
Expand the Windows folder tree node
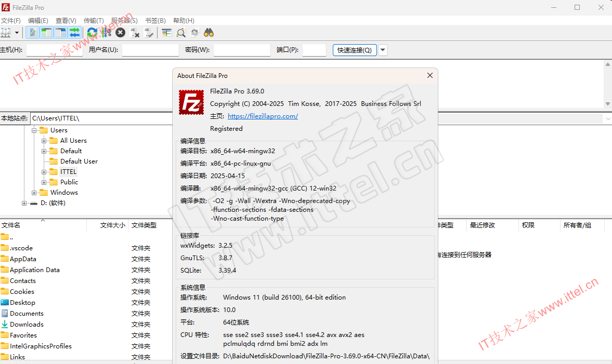pos(34,193)
